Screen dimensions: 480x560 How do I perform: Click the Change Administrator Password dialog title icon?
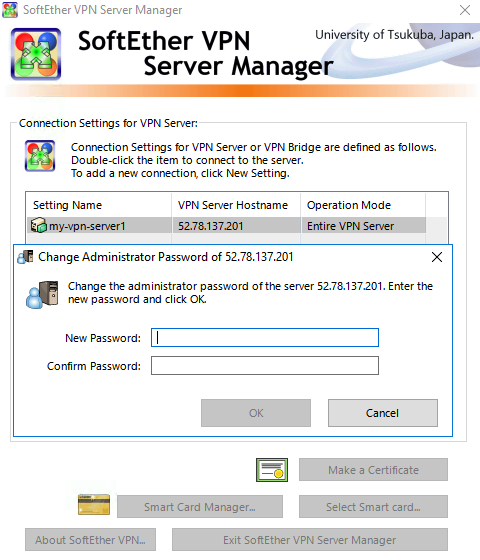[25, 257]
